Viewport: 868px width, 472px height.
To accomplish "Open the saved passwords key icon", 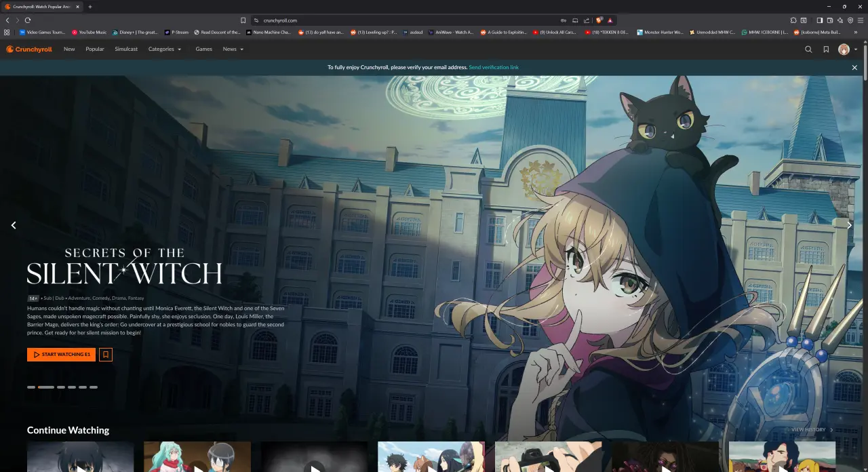I will [564, 20].
